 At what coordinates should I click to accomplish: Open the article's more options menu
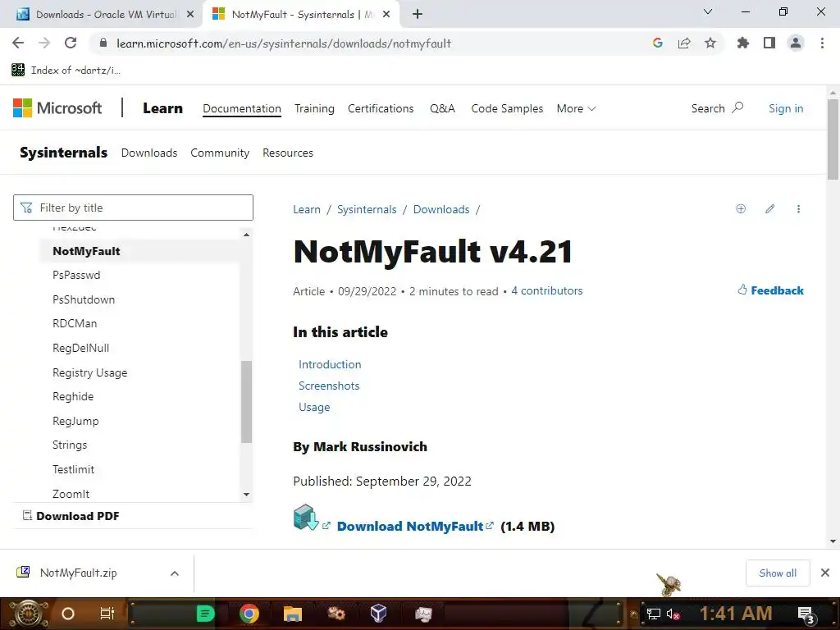[798, 209]
